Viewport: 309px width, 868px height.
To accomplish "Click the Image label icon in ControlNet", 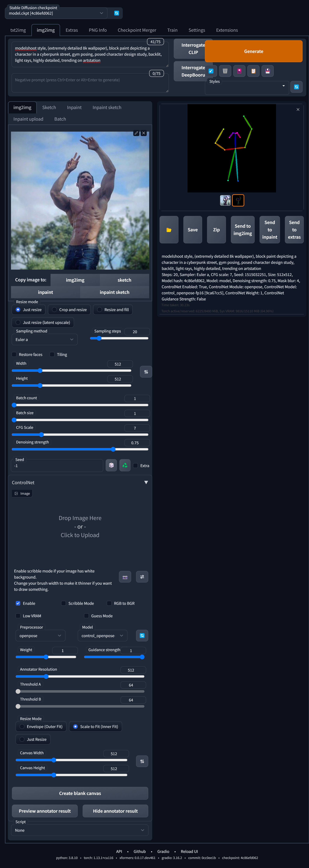I will [x=22, y=493].
